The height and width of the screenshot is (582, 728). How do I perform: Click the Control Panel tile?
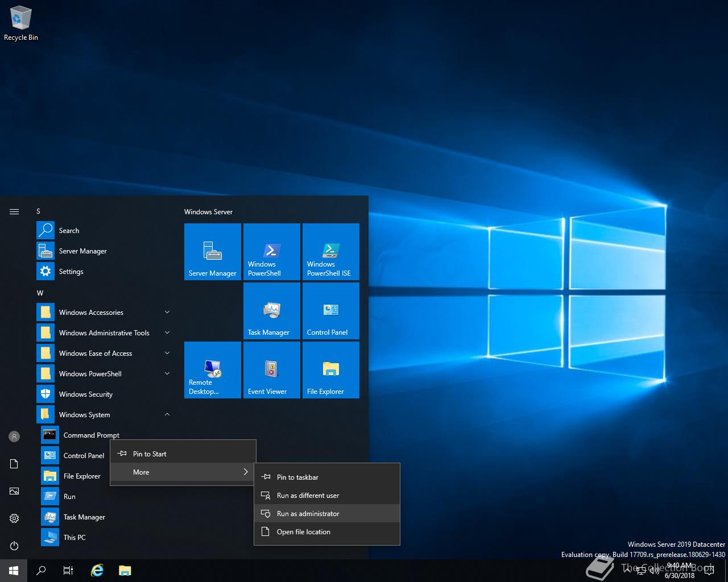pos(331,311)
